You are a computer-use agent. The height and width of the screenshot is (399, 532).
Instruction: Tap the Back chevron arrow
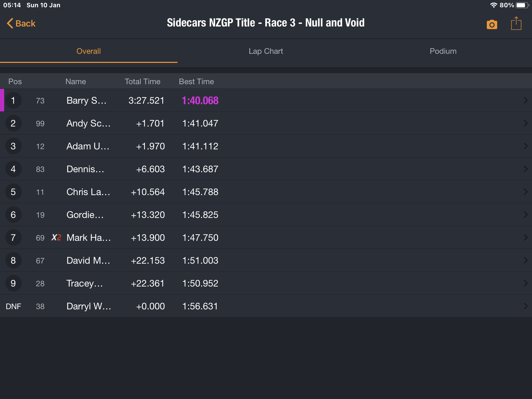[x=10, y=23]
